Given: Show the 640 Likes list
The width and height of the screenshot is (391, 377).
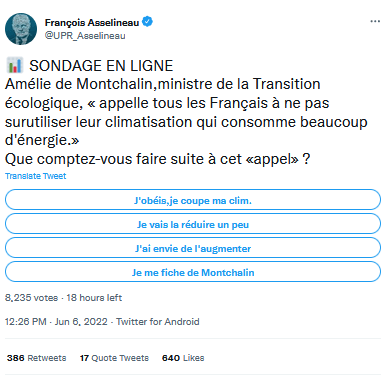Looking at the screenshot, I should coord(183,358).
